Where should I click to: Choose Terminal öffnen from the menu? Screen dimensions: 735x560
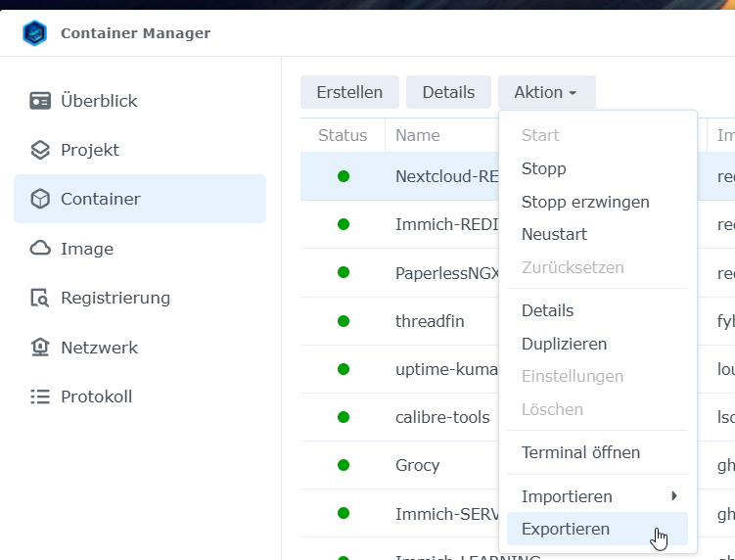point(580,452)
